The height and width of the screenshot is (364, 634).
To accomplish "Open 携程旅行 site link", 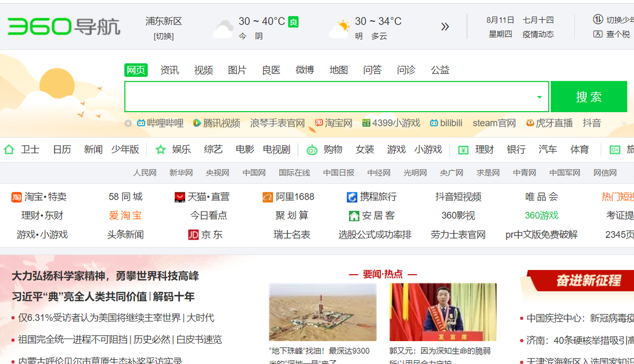I will pos(372,197).
